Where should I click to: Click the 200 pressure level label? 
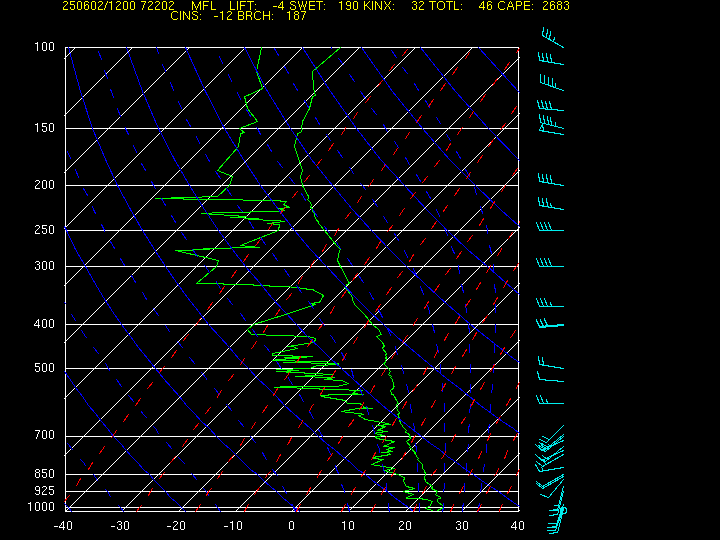tap(45, 185)
